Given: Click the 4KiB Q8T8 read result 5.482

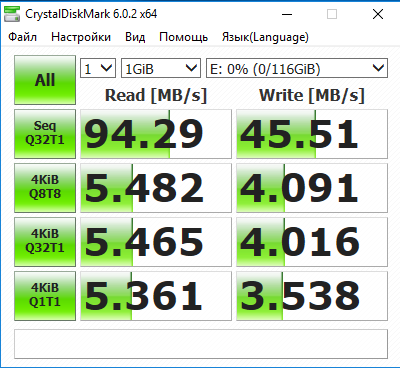Looking at the screenshot, I should 156,188.
